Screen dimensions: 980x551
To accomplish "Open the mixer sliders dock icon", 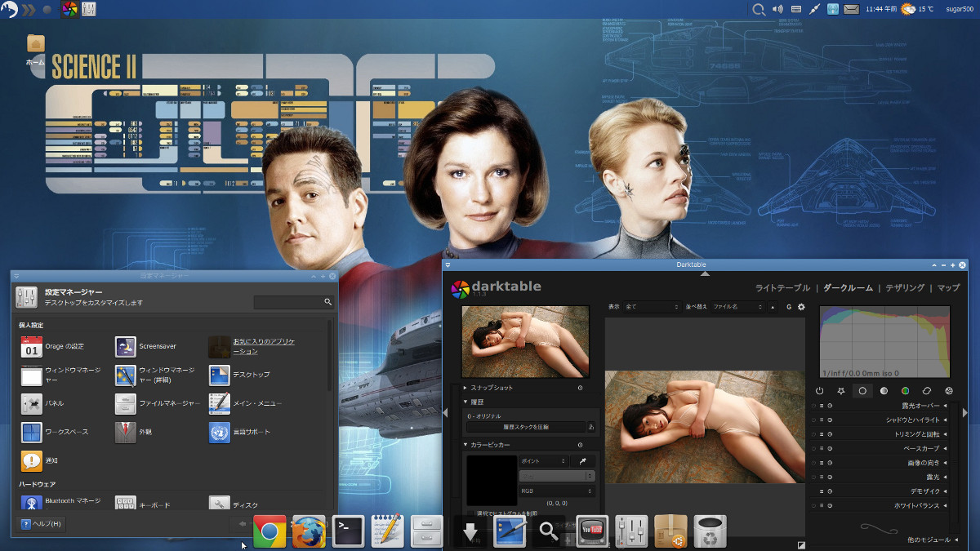I will coord(631,532).
